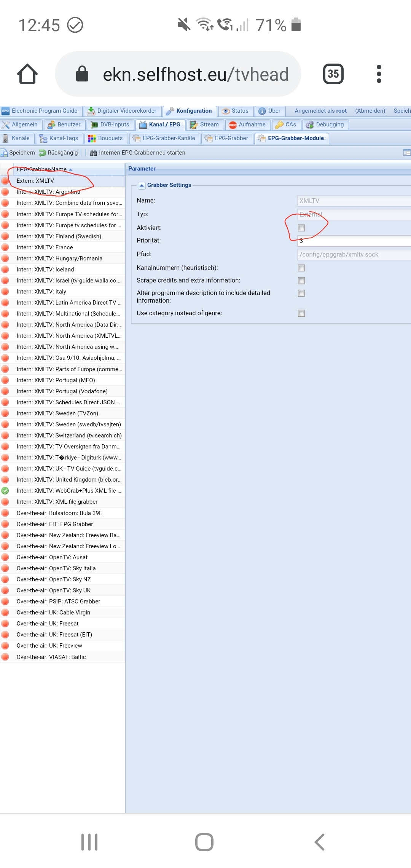Click the status icon beside Sweden (TVZon)

(5, 413)
